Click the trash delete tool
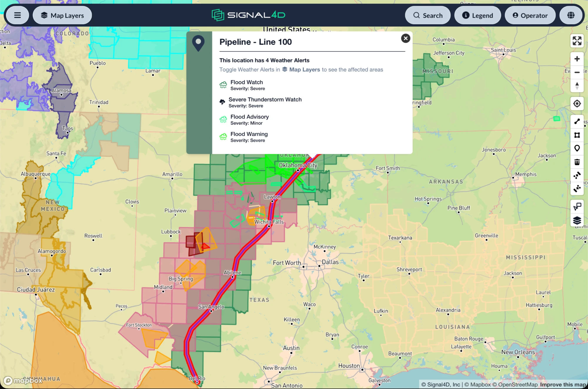This screenshot has height=389, width=588. pos(577,162)
